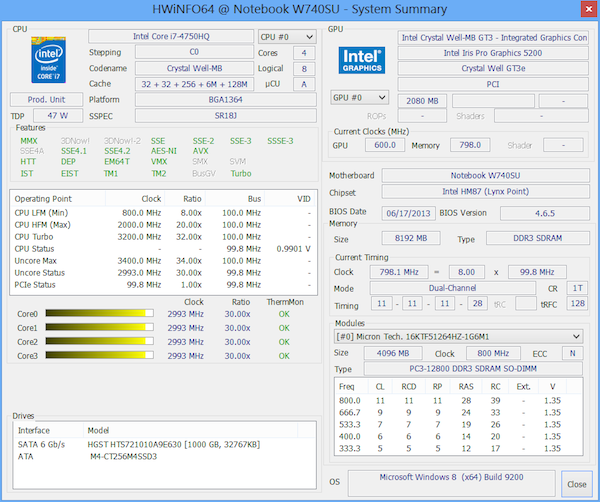This screenshot has width=600, height=502.
Task: Click the CR 1T field
Action: (x=577, y=288)
